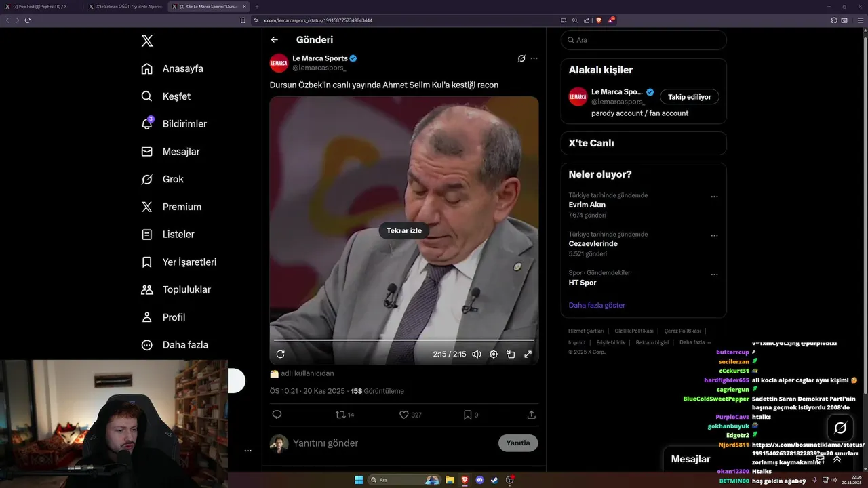Open Le Marca Sports profile avatar in post

(x=279, y=63)
